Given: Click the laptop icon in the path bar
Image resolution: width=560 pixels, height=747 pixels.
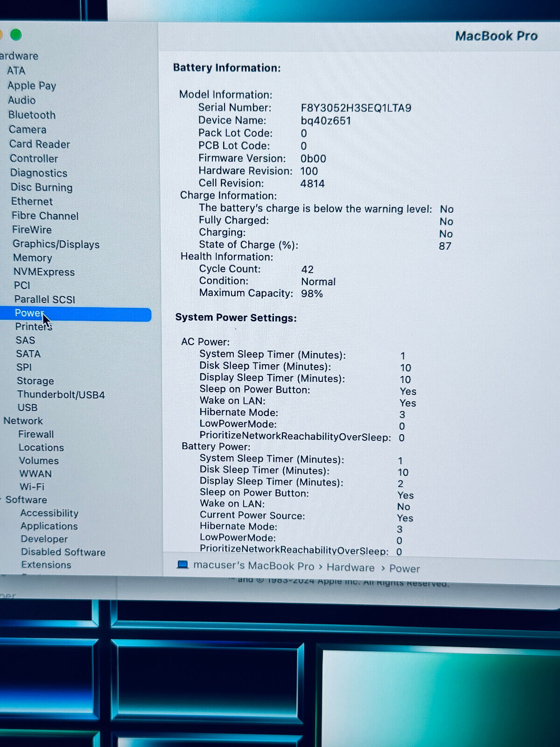Looking at the screenshot, I should (182, 565).
